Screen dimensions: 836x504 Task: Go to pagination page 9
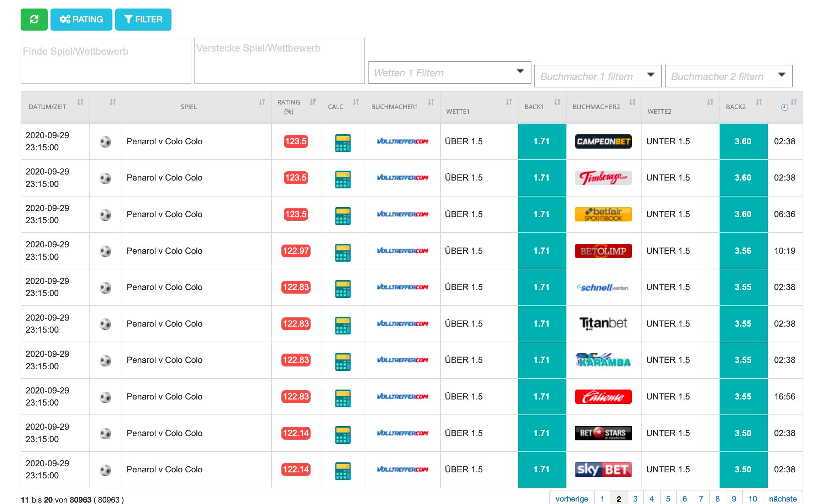click(x=734, y=499)
